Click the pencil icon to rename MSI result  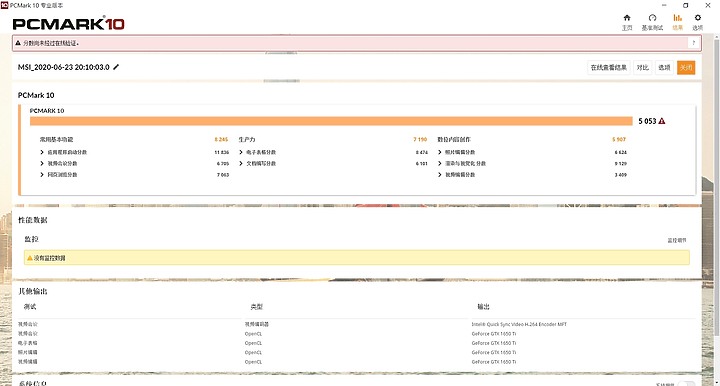(116, 67)
